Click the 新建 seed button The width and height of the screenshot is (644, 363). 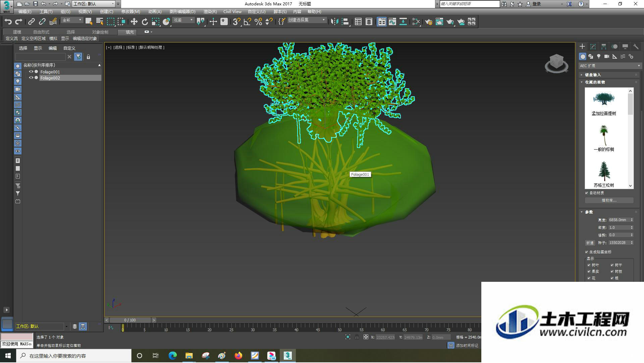590,243
